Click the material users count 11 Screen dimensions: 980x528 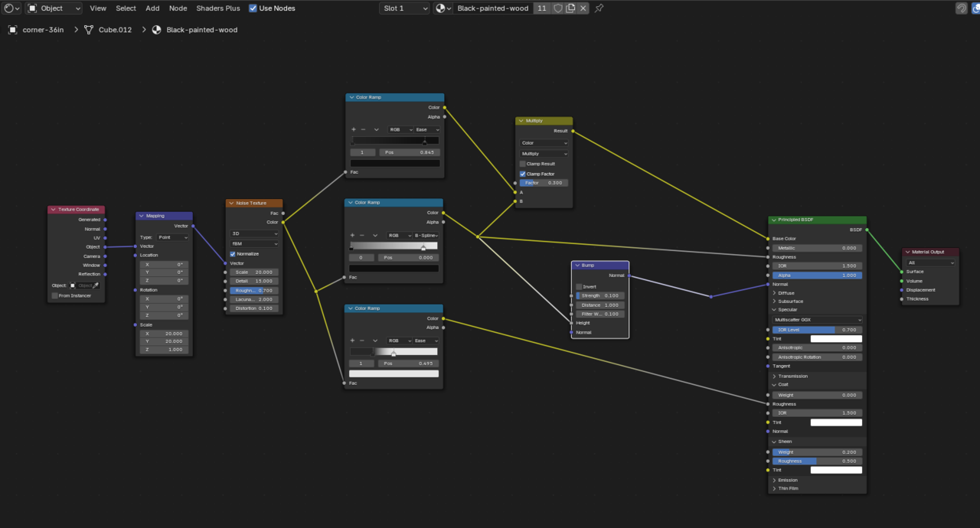(542, 8)
